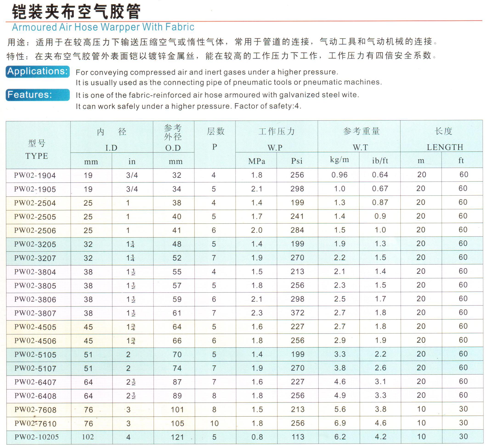Click the Chinese heading 铠装夹布空气胶管
This screenshot has height=448, width=487.
click(x=76, y=11)
